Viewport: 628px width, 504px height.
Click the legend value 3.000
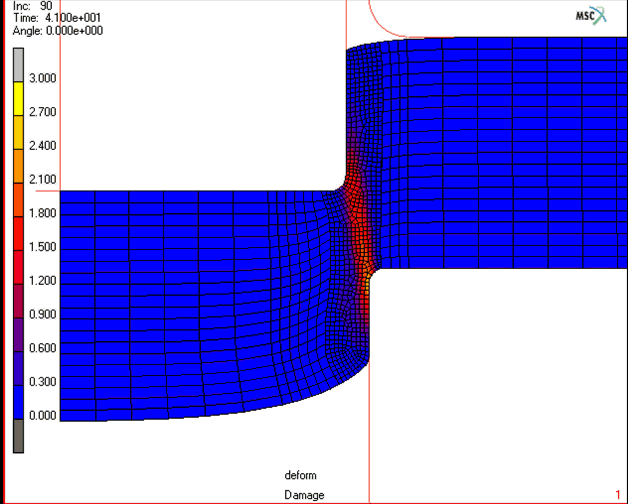[x=42, y=78]
